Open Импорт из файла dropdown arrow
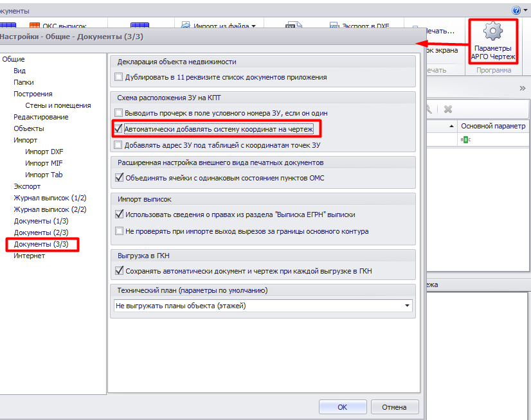 (253, 26)
